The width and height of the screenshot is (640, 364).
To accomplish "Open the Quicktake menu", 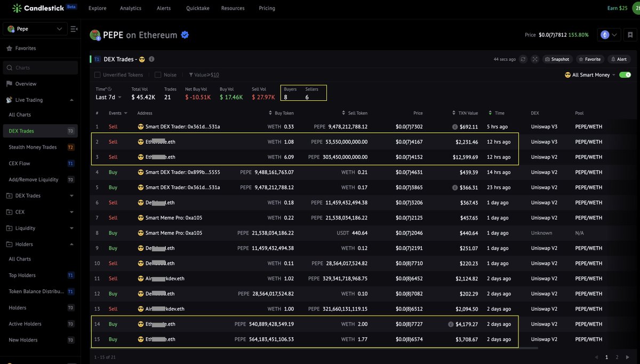I will tap(197, 8).
